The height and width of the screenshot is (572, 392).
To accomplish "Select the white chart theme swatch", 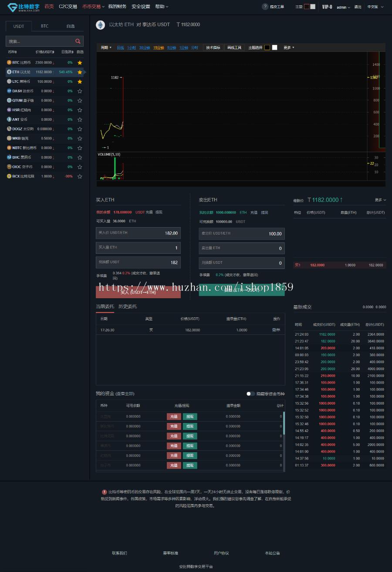I will (275, 48).
